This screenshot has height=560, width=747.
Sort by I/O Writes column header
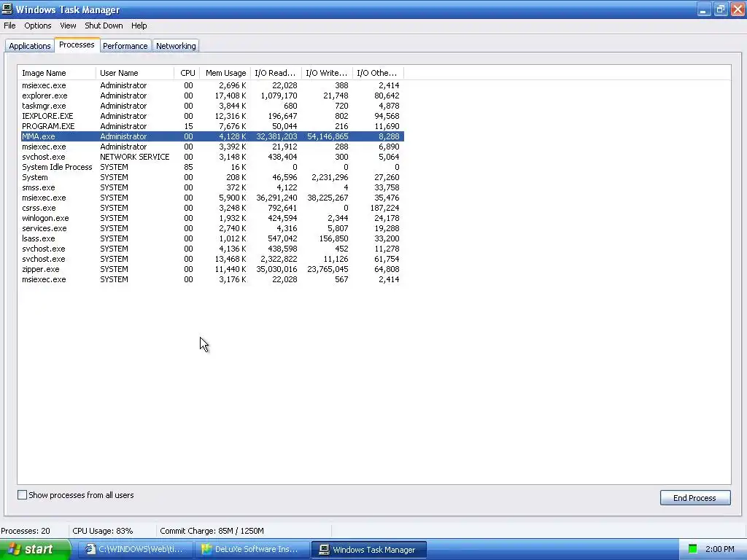click(x=327, y=73)
